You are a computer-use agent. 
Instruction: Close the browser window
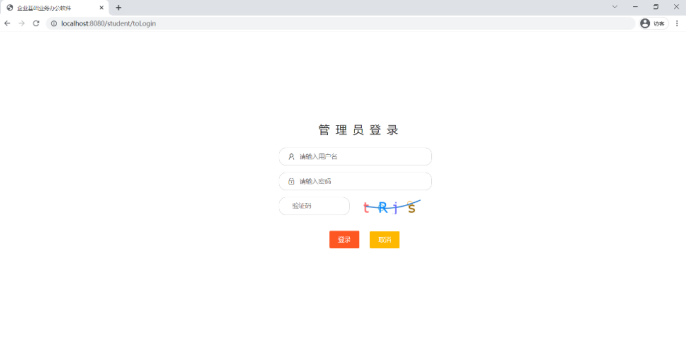(x=676, y=7)
